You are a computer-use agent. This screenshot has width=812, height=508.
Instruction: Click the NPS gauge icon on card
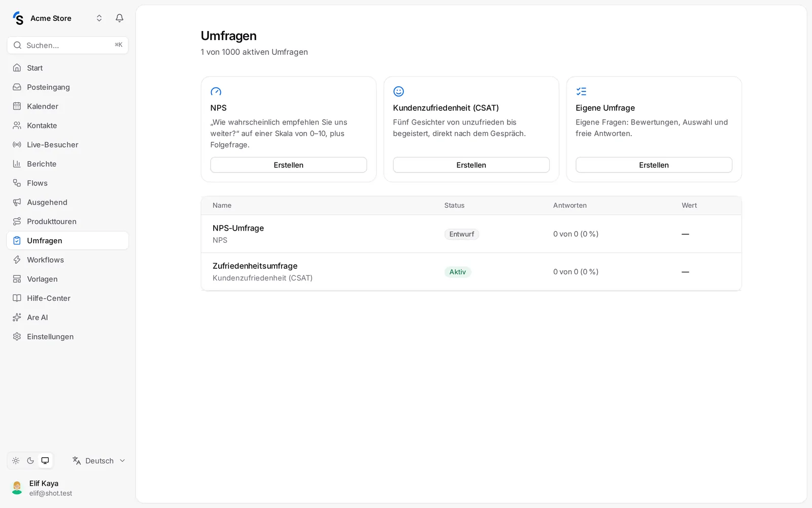(x=216, y=91)
